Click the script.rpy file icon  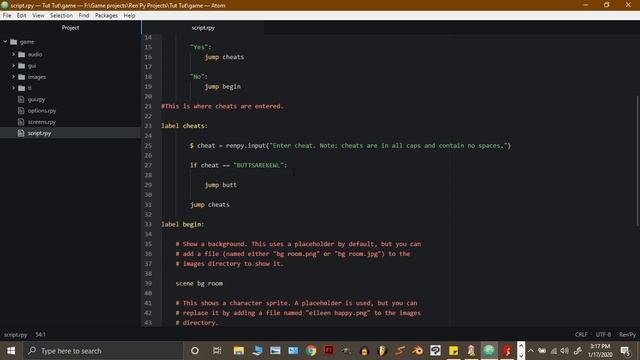click(x=21, y=133)
